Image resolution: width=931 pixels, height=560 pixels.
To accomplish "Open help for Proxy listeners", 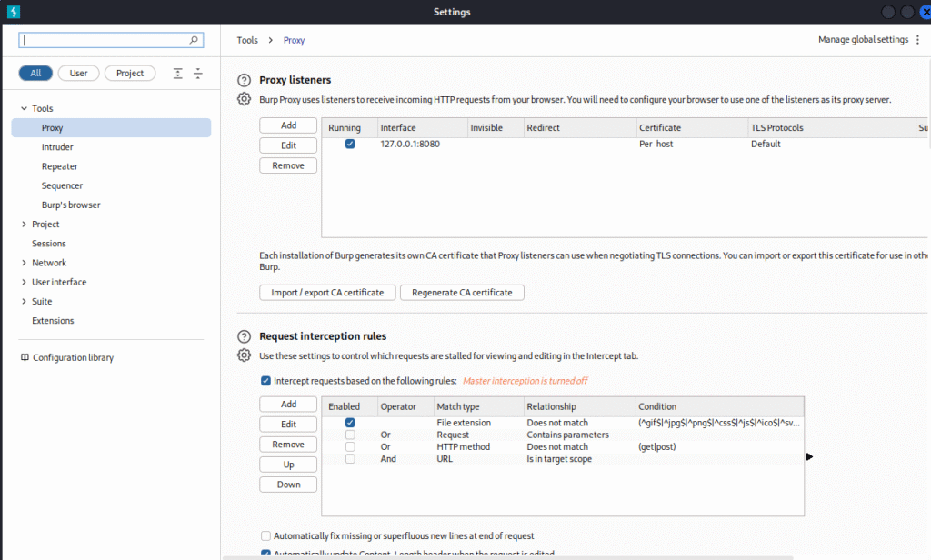I will coord(244,80).
